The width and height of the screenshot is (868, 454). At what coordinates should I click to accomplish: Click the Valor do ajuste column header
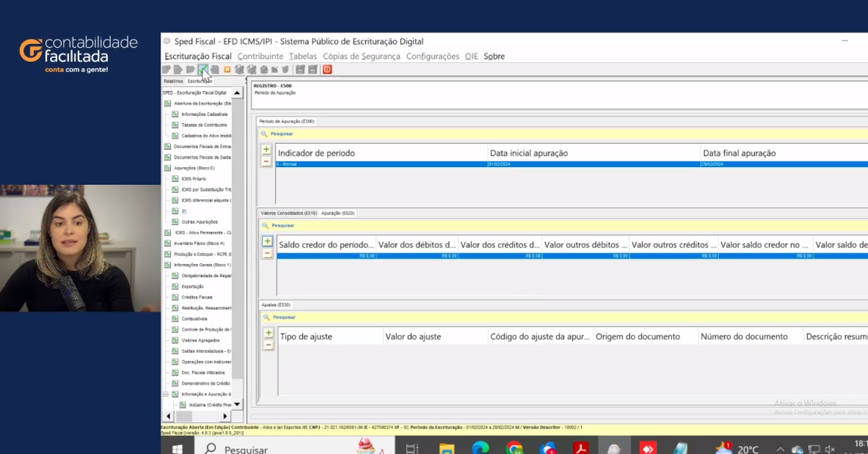435,337
